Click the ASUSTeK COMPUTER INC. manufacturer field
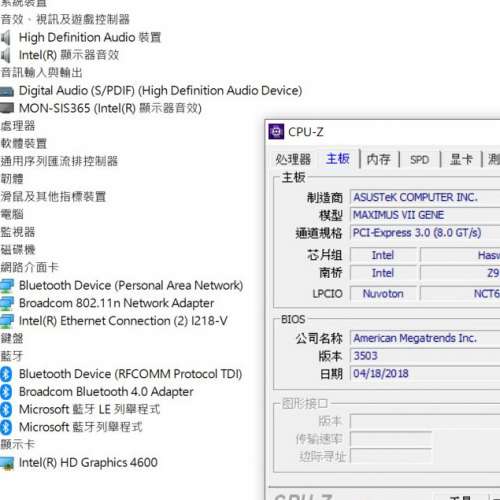This screenshot has height=500, width=500. point(425,197)
